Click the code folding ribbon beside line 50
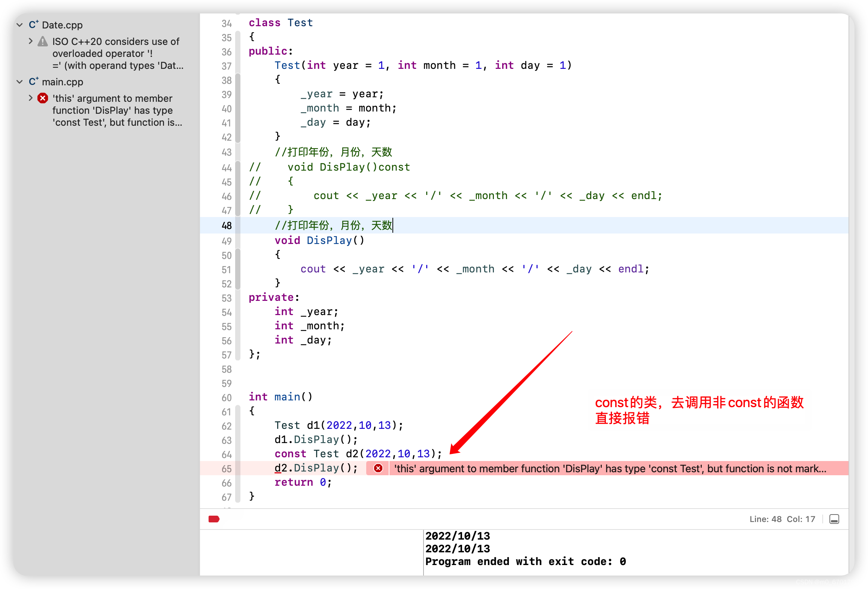This screenshot has width=868, height=589. coord(238,256)
